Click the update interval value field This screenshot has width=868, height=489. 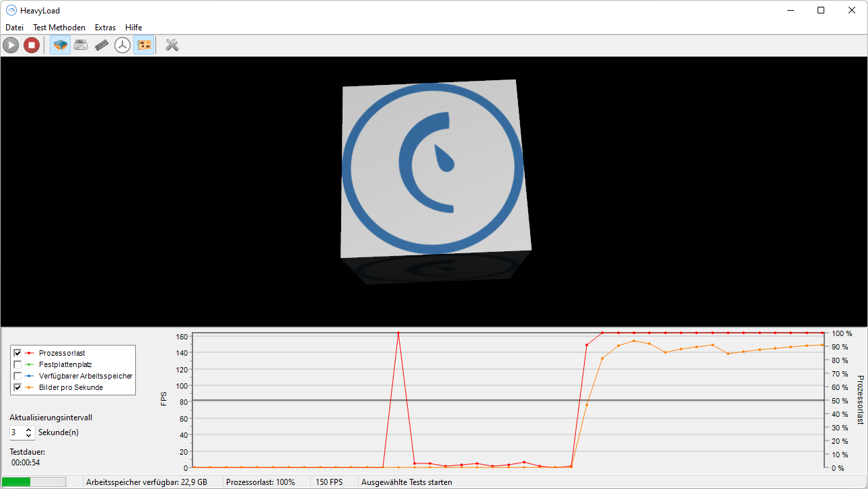tap(16, 432)
